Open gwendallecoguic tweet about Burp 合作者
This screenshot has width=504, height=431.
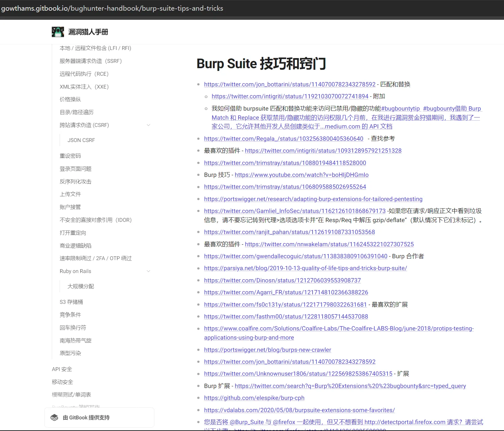tap(296, 256)
